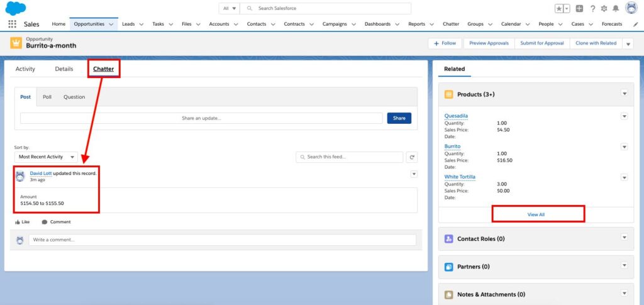Open the Most Recent Activity sort dropdown
The height and width of the screenshot is (305, 644).
point(46,157)
